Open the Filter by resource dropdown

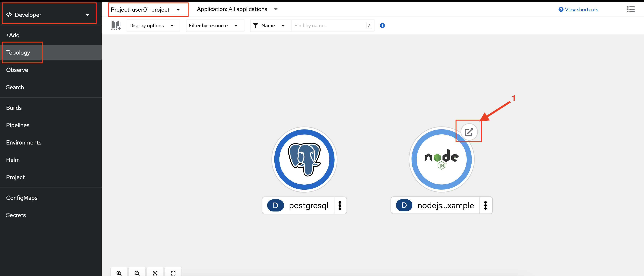(x=215, y=25)
